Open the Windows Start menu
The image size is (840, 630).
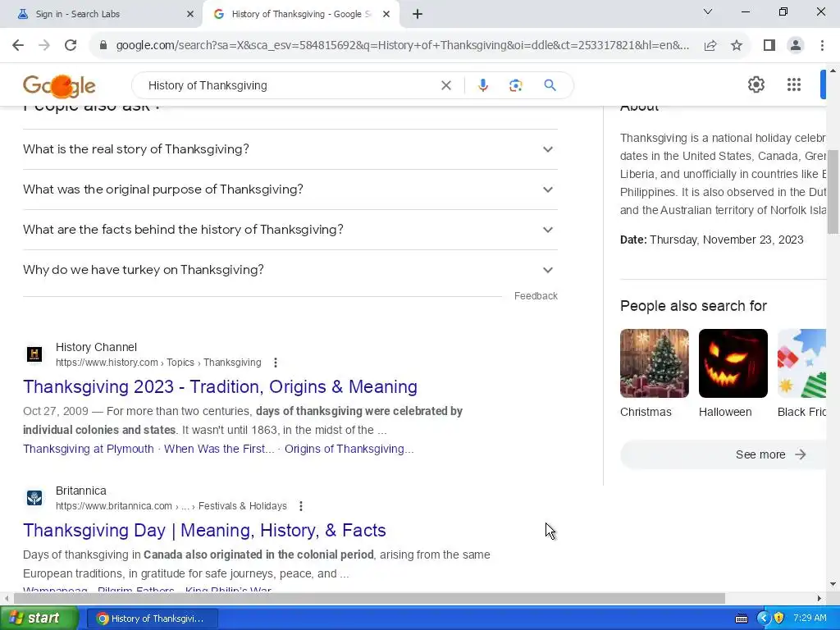[39, 619]
